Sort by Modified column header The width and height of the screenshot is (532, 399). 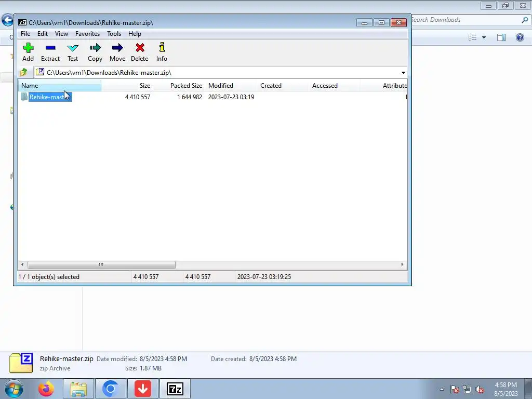[231, 86]
